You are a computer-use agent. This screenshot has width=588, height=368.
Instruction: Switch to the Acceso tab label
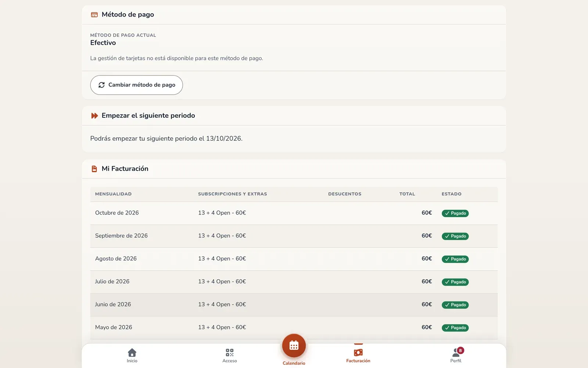click(x=230, y=361)
